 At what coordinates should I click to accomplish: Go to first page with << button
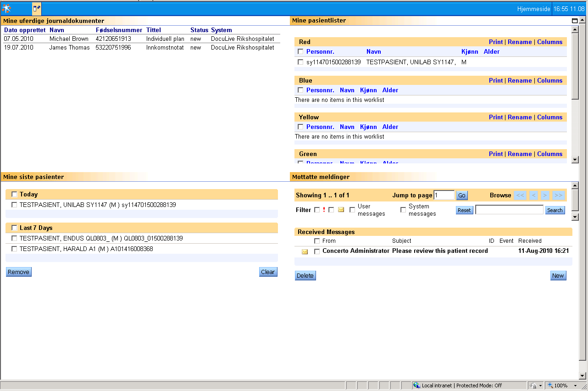[520, 195]
